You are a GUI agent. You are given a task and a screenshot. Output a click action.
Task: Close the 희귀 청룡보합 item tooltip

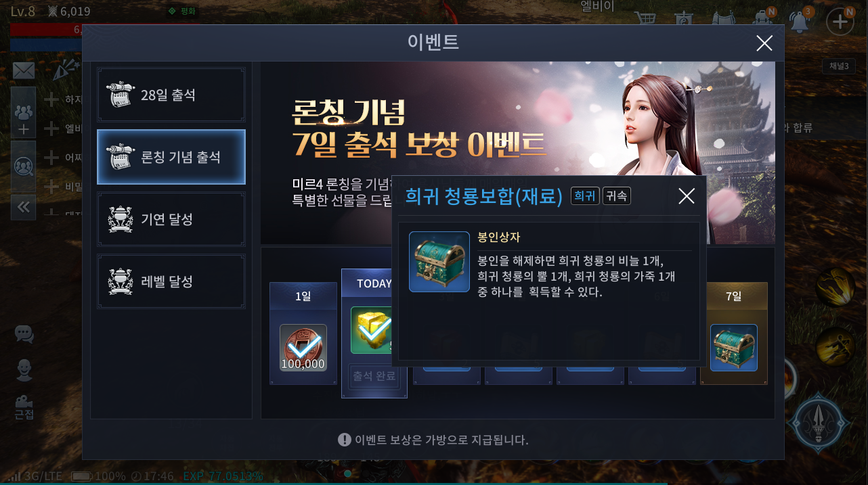(x=687, y=196)
